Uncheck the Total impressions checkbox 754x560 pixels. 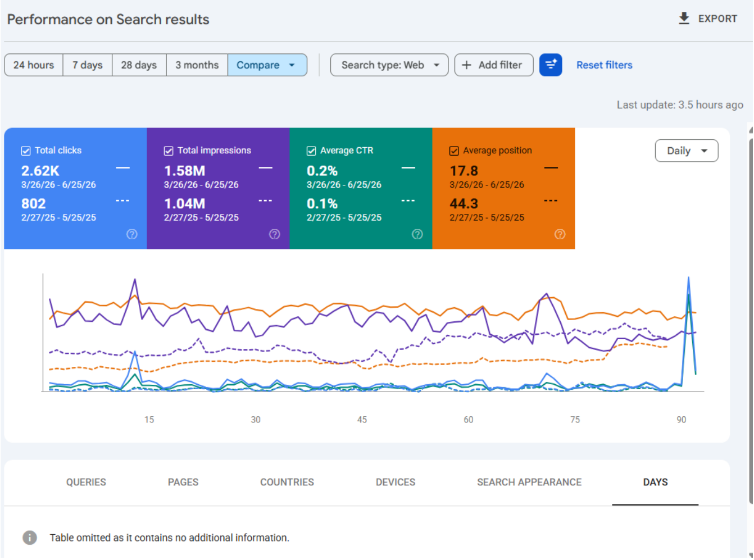169,151
